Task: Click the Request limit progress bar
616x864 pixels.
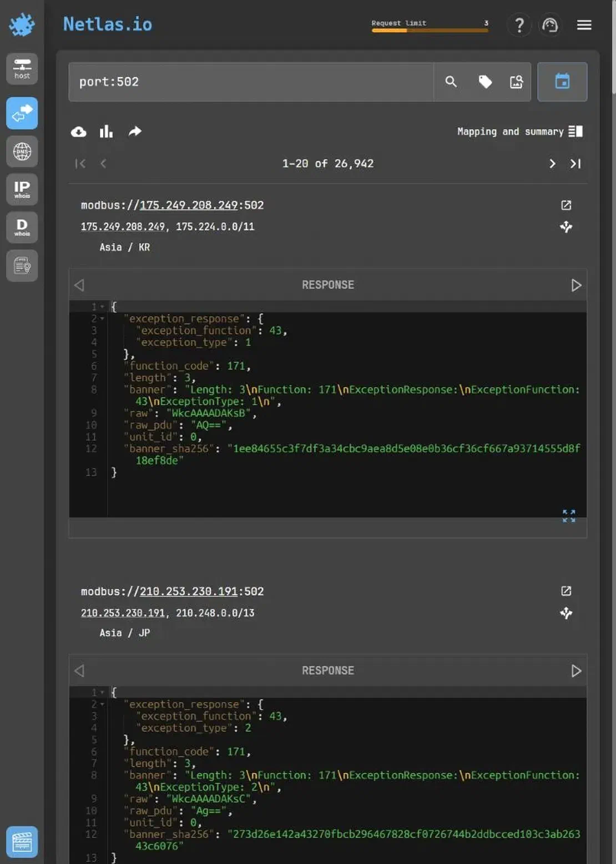Action: coord(430,30)
